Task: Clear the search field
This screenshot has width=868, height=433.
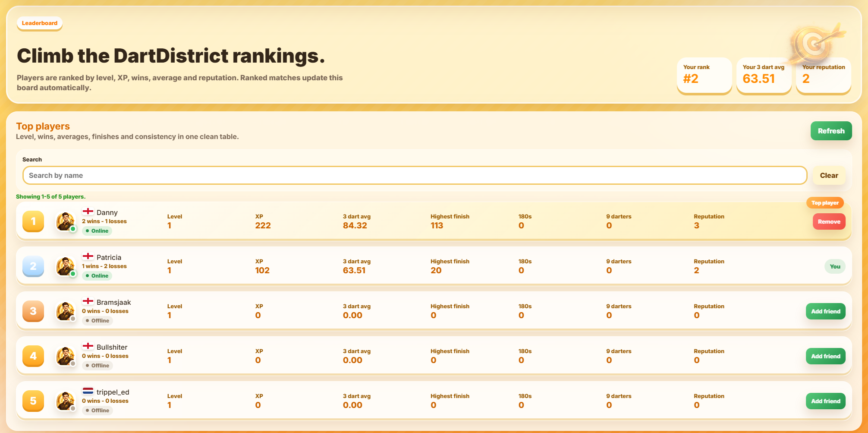Action: click(829, 175)
